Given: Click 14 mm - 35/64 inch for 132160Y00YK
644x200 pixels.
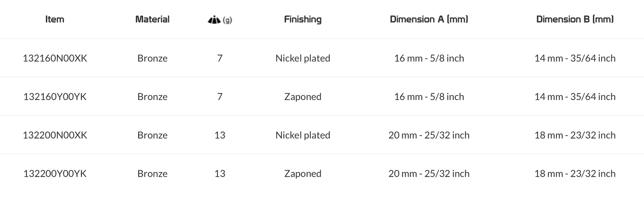Looking at the screenshot, I should 575,97.
